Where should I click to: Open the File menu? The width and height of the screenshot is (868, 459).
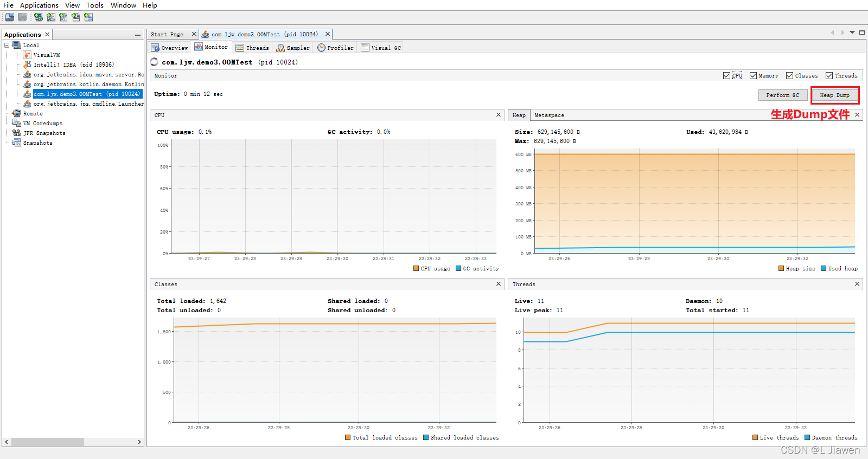click(8, 5)
